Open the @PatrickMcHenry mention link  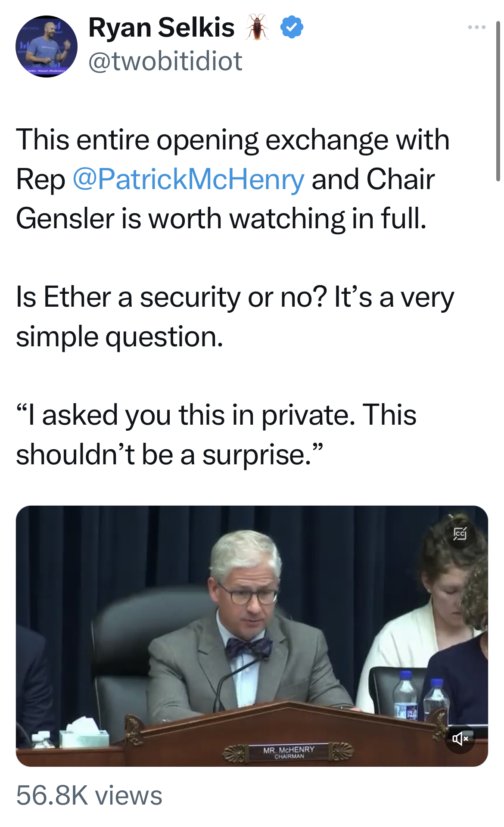tap(189, 179)
